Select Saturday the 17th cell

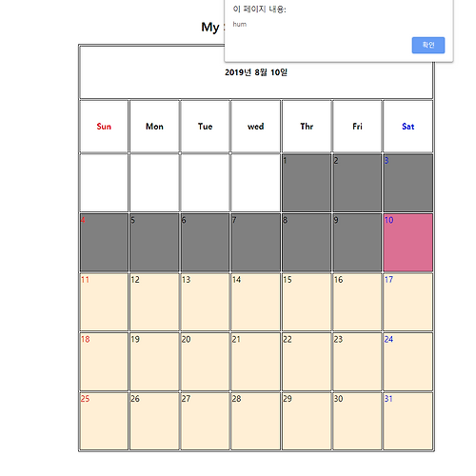[407, 302]
